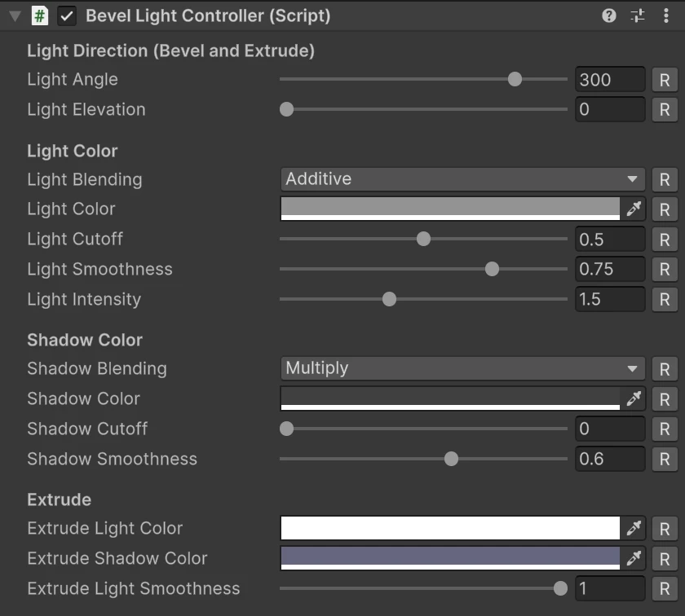Use the eyedropper for Extrude Shadow Color
This screenshot has width=685, height=616.
(x=634, y=558)
